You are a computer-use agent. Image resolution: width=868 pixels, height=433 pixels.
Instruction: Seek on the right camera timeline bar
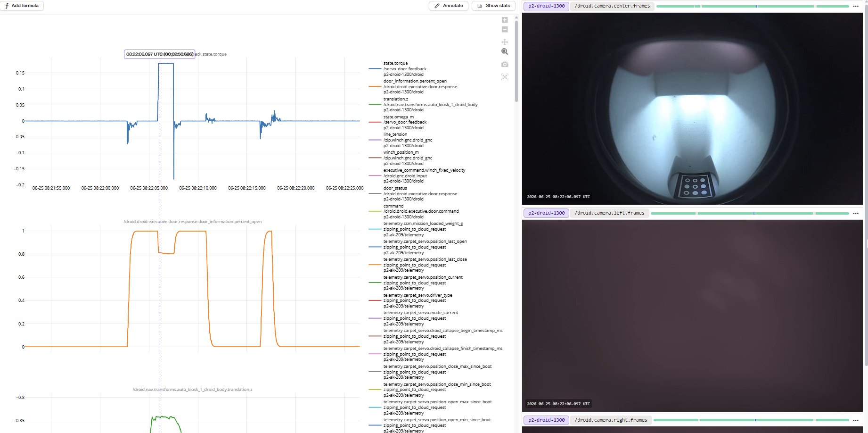pos(751,420)
